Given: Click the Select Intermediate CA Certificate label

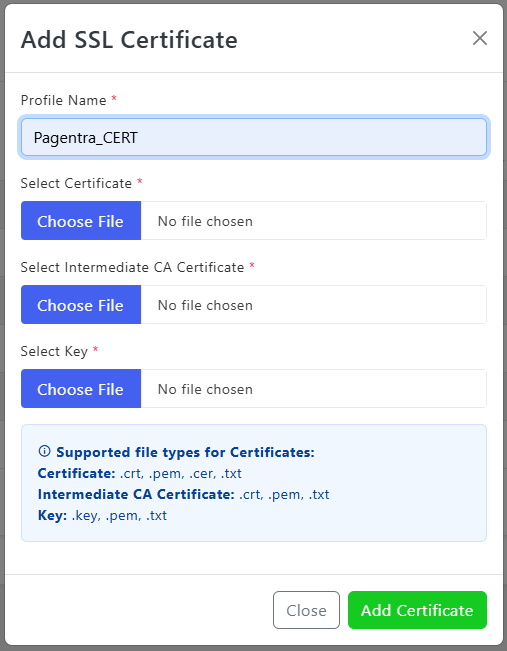Looking at the screenshot, I should click(x=132, y=267).
